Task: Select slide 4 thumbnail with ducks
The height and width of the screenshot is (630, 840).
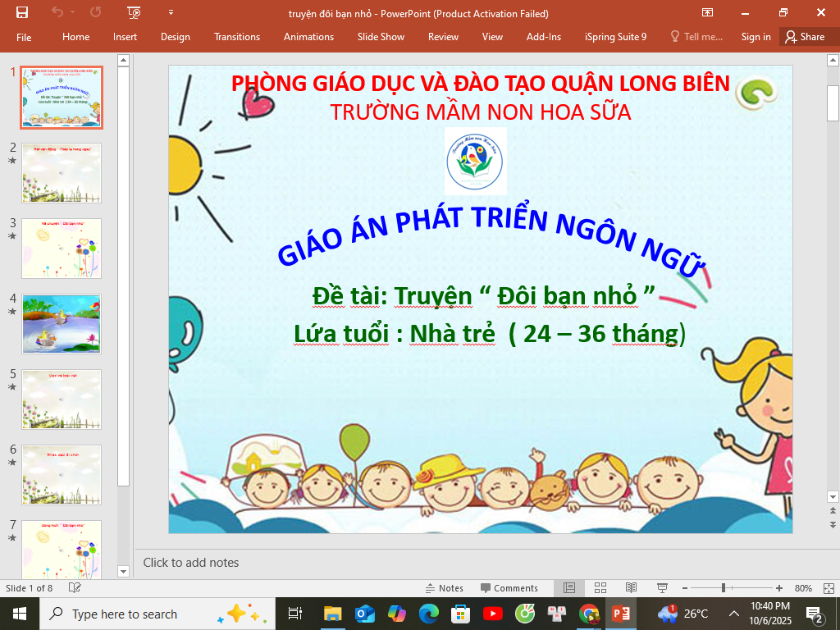Action: (x=62, y=324)
